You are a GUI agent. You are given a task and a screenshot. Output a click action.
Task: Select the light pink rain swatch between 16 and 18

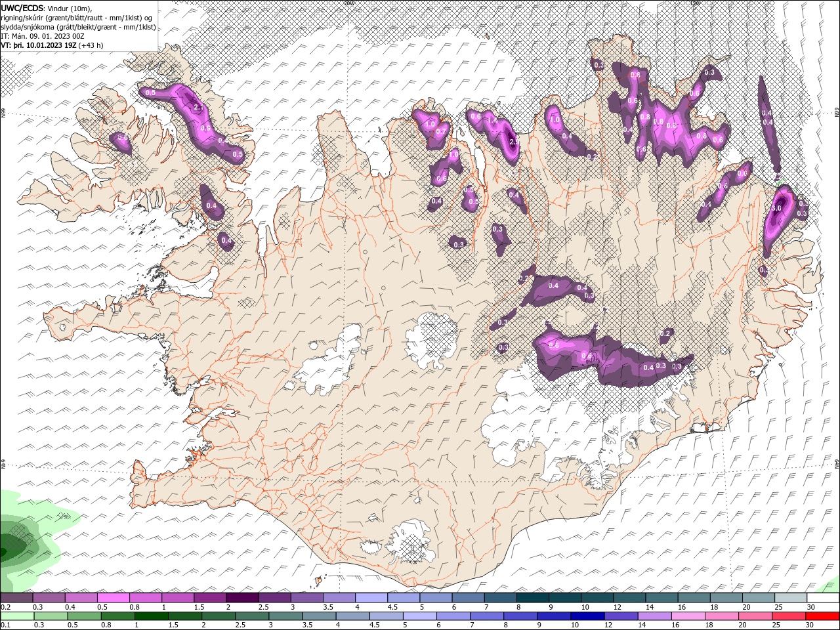coord(688,616)
